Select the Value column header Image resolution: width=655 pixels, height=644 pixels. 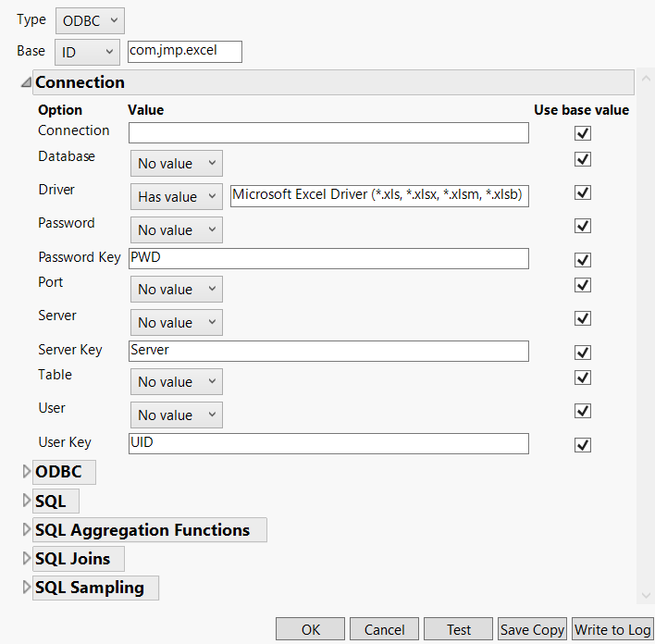146,110
